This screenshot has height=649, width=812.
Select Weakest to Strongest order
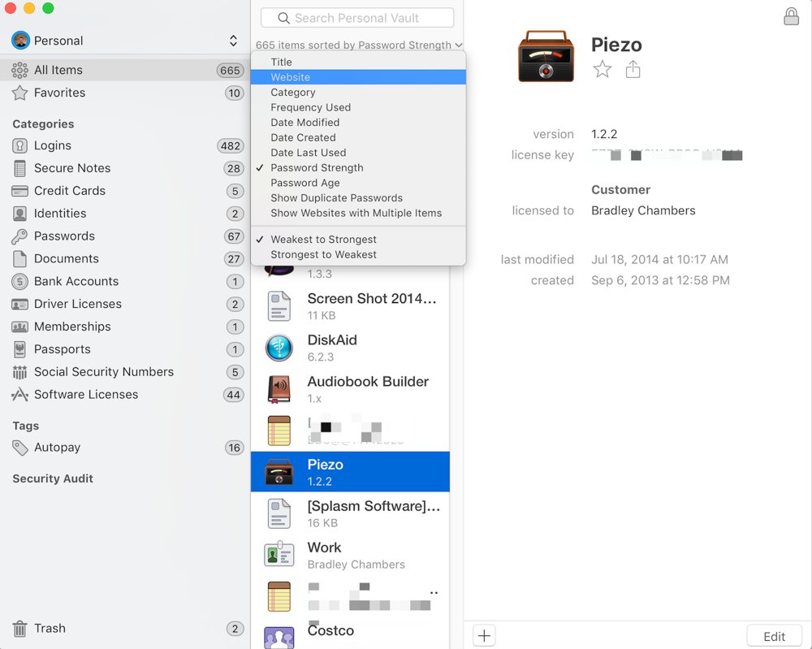point(358,240)
